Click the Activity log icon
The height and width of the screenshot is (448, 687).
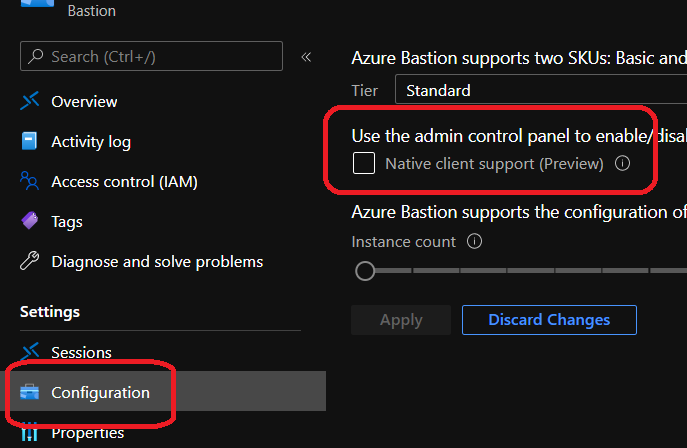[x=30, y=141]
